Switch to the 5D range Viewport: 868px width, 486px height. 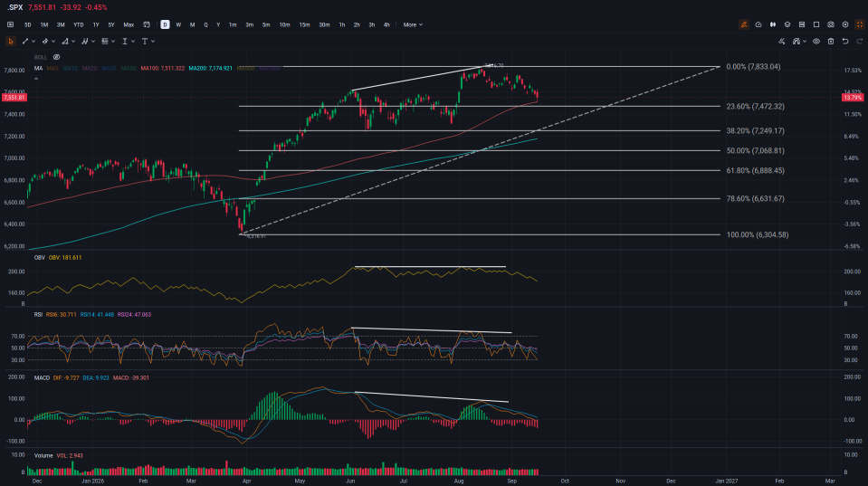(28, 25)
